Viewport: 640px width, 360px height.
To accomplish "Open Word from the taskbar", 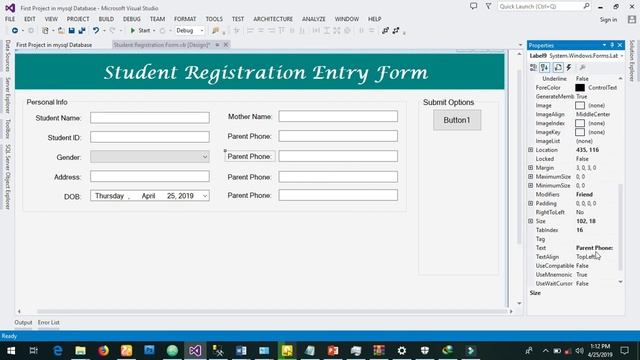I will pos(241,351).
